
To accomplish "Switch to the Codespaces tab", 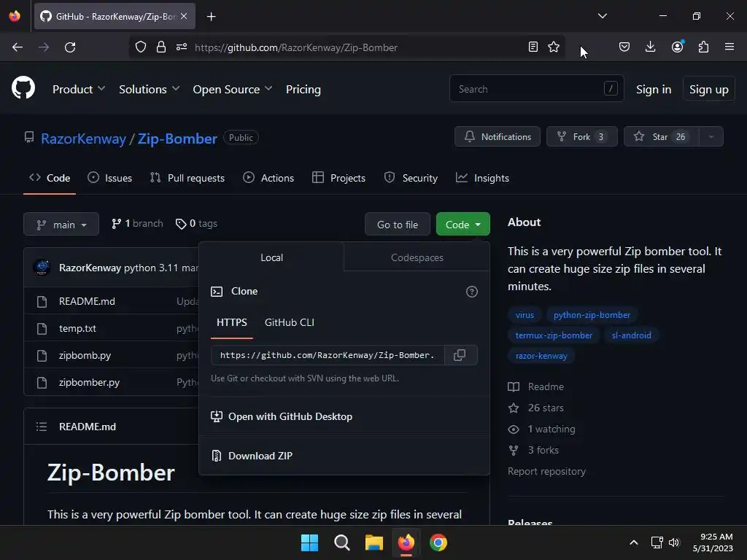I will pos(417,257).
